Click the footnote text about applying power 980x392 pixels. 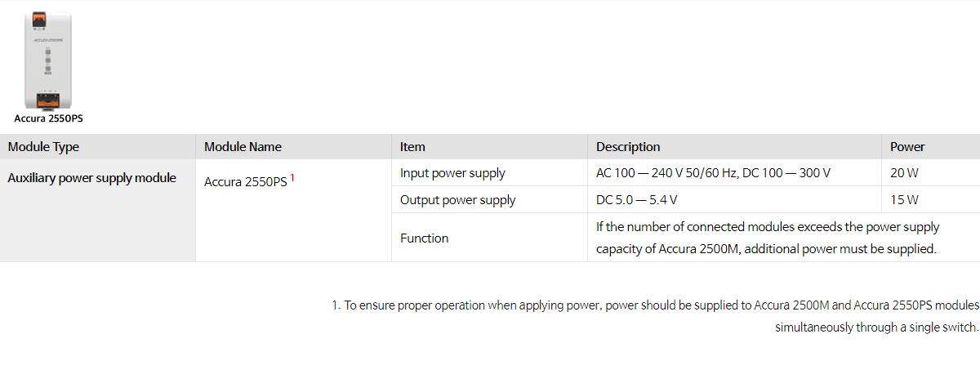click(x=654, y=305)
